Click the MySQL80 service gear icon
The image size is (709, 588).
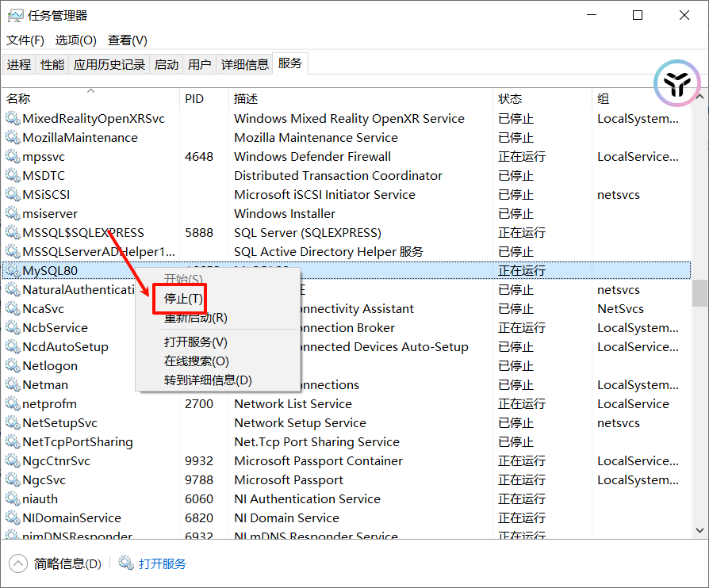(x=13, y=270)
